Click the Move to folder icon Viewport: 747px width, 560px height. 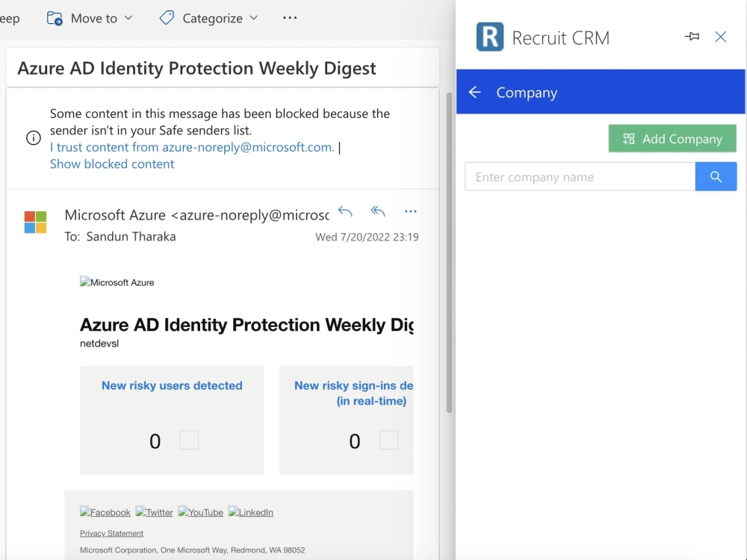[55, 18]
